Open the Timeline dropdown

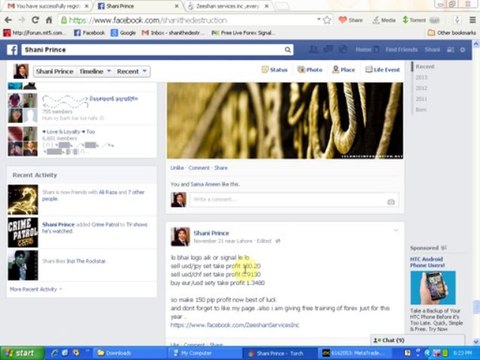coord(95,71)
